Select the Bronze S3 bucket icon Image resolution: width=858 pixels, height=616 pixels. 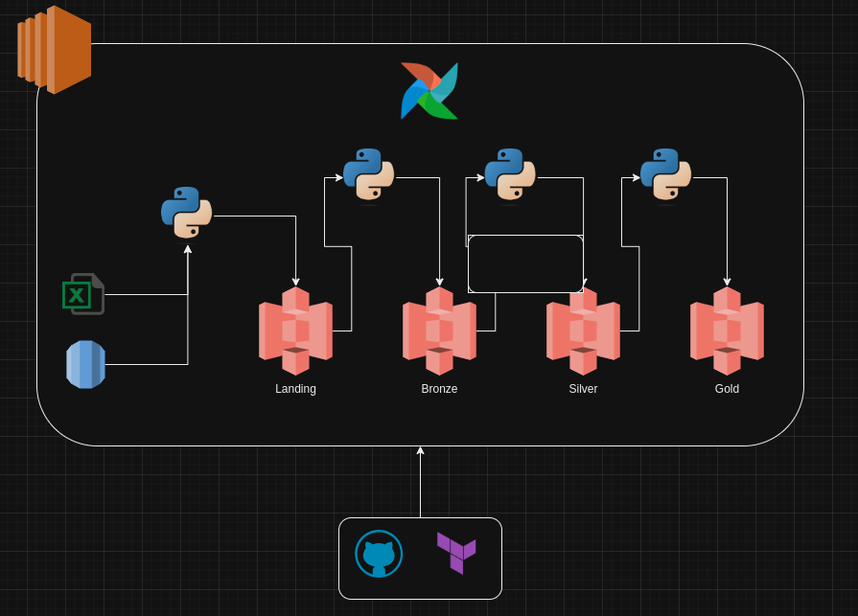point(439,331)
